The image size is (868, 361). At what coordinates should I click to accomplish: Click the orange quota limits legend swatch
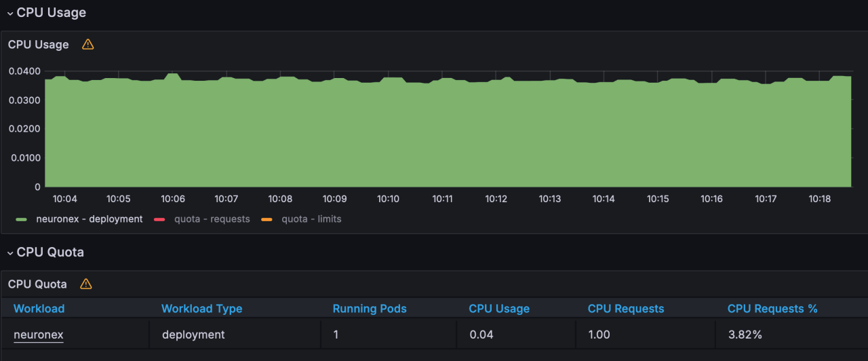[x=267, y=219]
